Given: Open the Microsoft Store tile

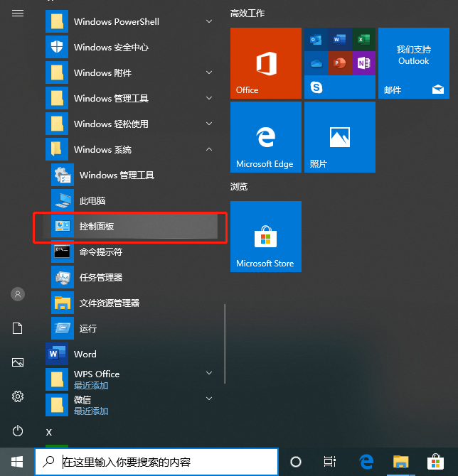Looking at the screenshot, I should 265,237.
